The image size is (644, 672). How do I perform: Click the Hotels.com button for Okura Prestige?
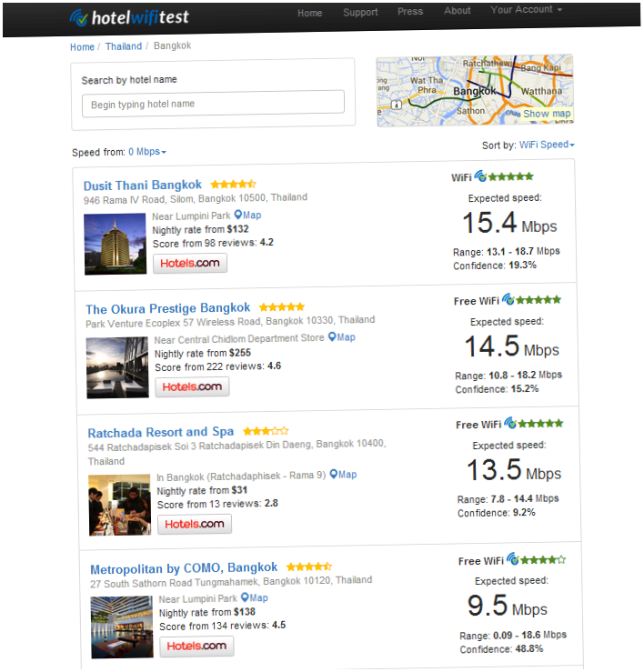tap(192, 386)
